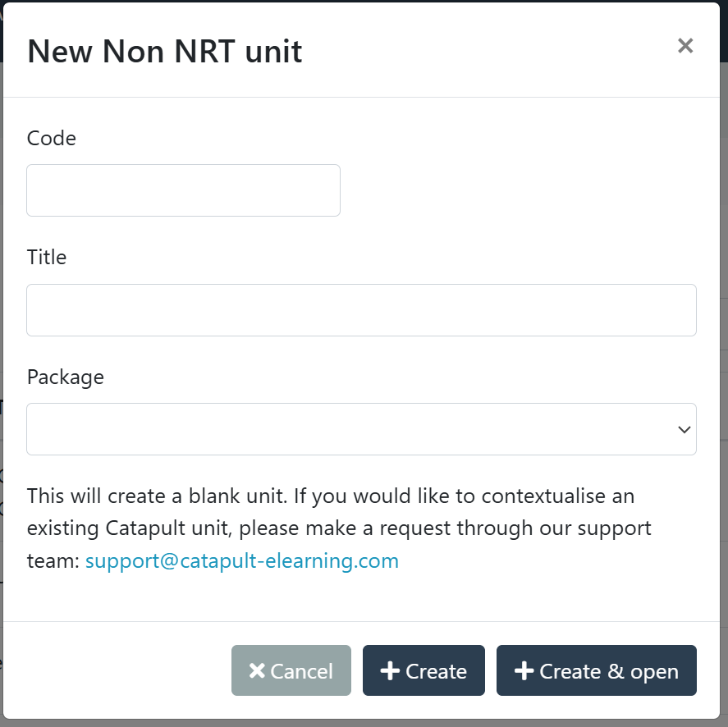Close the New Non NRT unit dialog
The height and width of the screenshot is (727, 728).
pyautogui.click(x=685, y=46)
